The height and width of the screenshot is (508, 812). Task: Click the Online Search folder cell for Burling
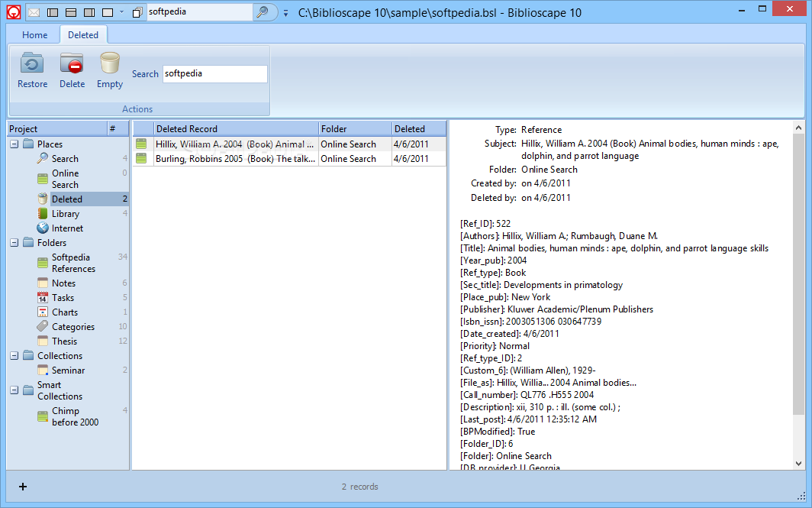click(355, 159)
